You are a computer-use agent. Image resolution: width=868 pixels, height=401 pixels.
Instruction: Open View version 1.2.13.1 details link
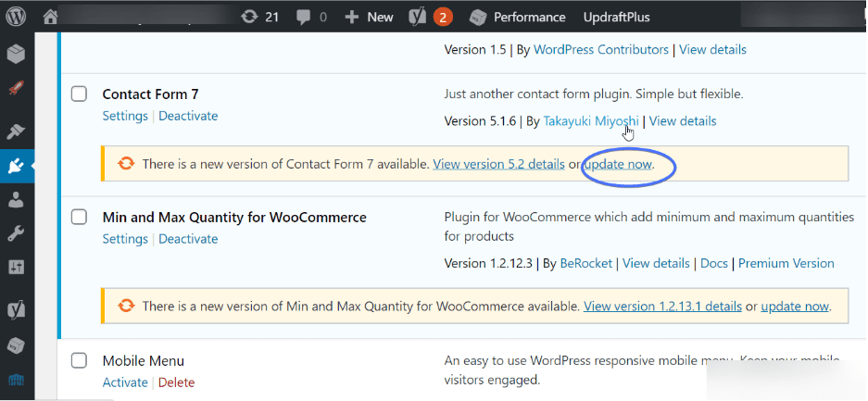[662, 307]
